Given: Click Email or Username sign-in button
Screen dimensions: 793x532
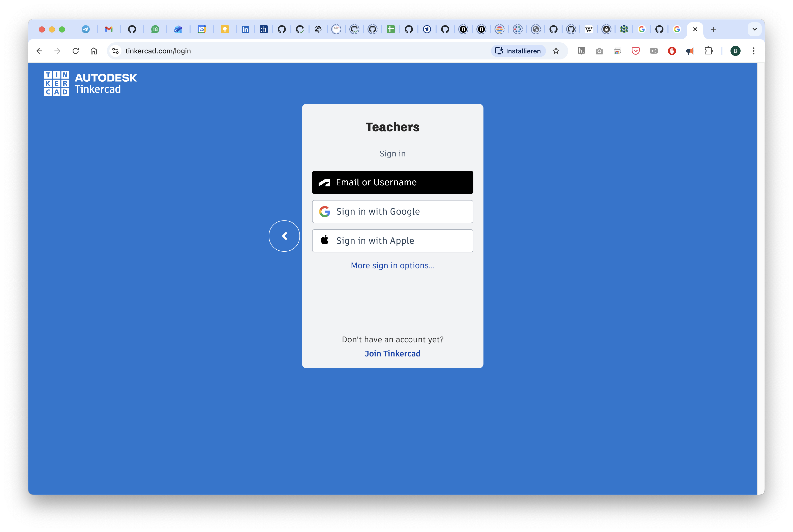Looking at the screenshot, I should click(392, 182).
